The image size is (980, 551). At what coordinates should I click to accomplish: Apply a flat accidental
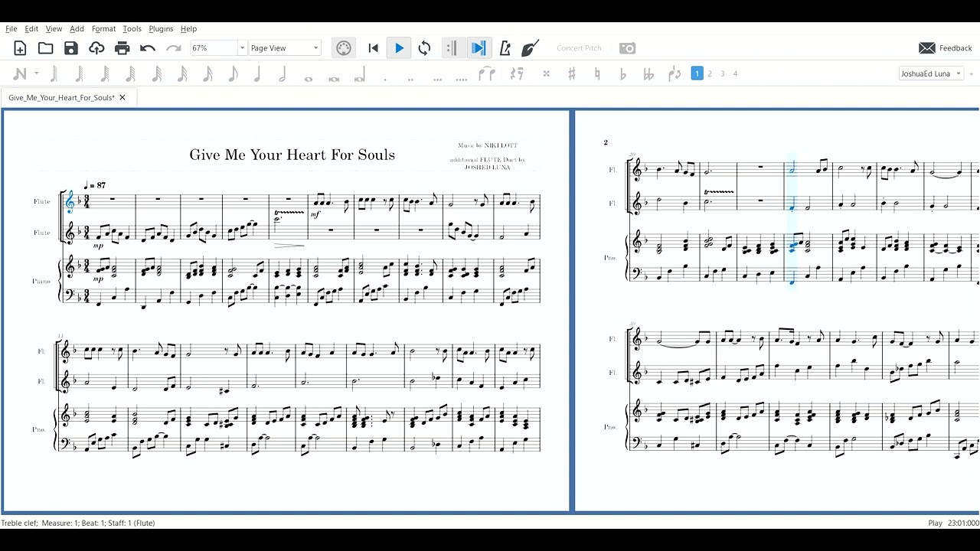click(622, 74)
